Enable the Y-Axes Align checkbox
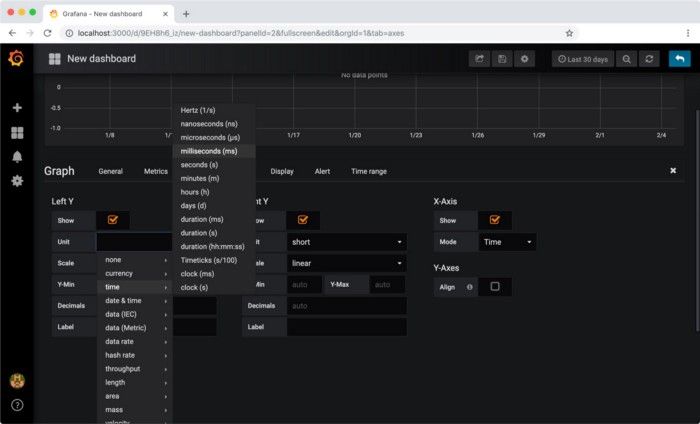Screen dimensions: 700x424 [495, 286]
